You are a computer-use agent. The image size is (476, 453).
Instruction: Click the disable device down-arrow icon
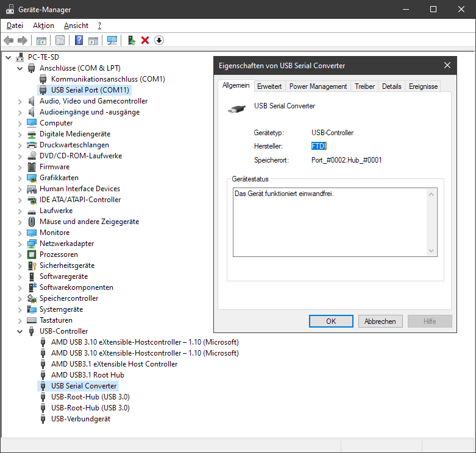[159, 40]
